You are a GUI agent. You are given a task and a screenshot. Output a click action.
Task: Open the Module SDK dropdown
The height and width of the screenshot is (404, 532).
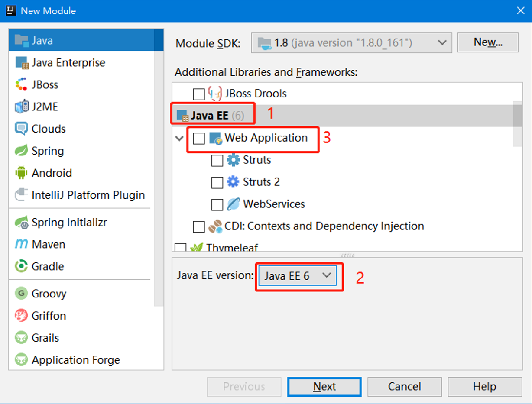[x=351, y=43]
